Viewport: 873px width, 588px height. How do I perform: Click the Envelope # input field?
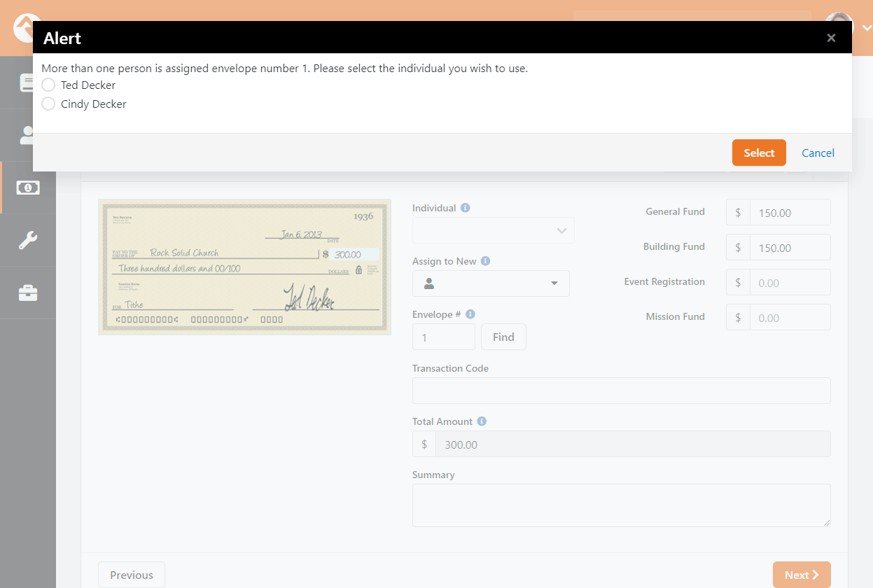coord(444,337)
